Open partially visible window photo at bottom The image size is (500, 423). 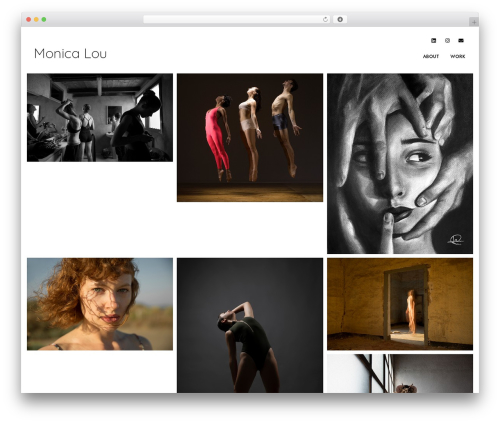(x=400, y=373)
